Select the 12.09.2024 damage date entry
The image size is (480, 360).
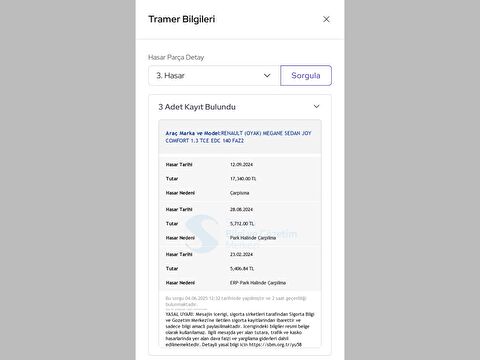coord(241,165)
